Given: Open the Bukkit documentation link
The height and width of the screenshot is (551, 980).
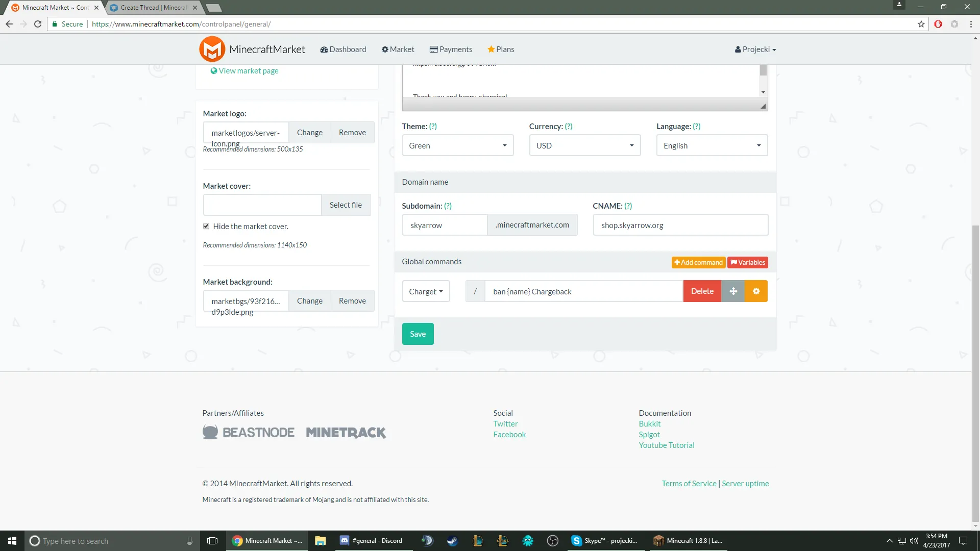Looking at the screenshot, I should tap(650, 424).
